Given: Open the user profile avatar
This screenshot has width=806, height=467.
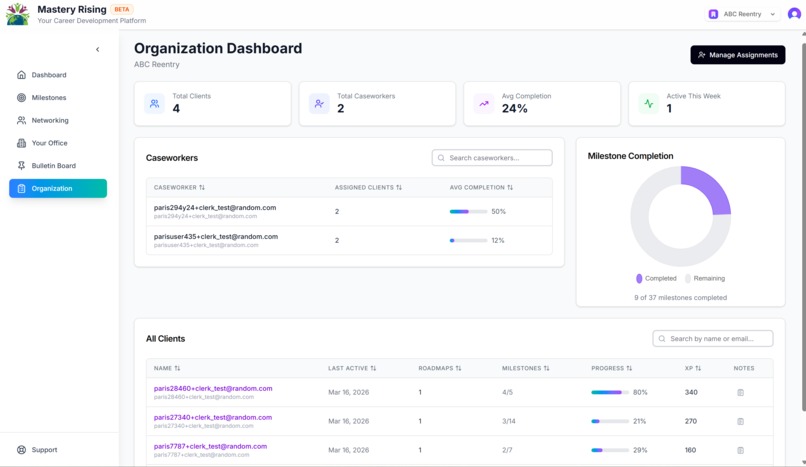Looking at the screenshot, I should point(794,14).
